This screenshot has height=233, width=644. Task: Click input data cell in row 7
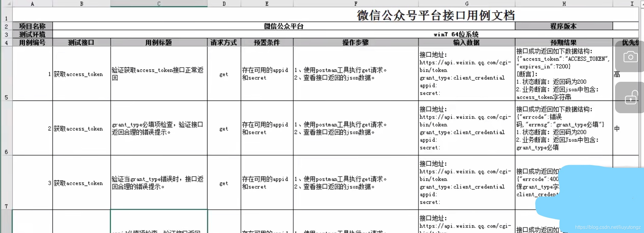(x=467, y=183)
